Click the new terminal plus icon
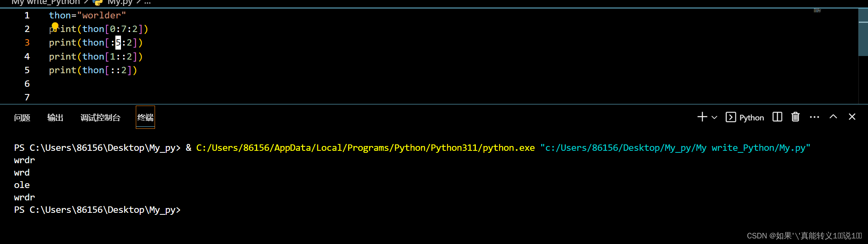Image resolution: width=868 pixels, height=244 pixels. click(702, 117)
